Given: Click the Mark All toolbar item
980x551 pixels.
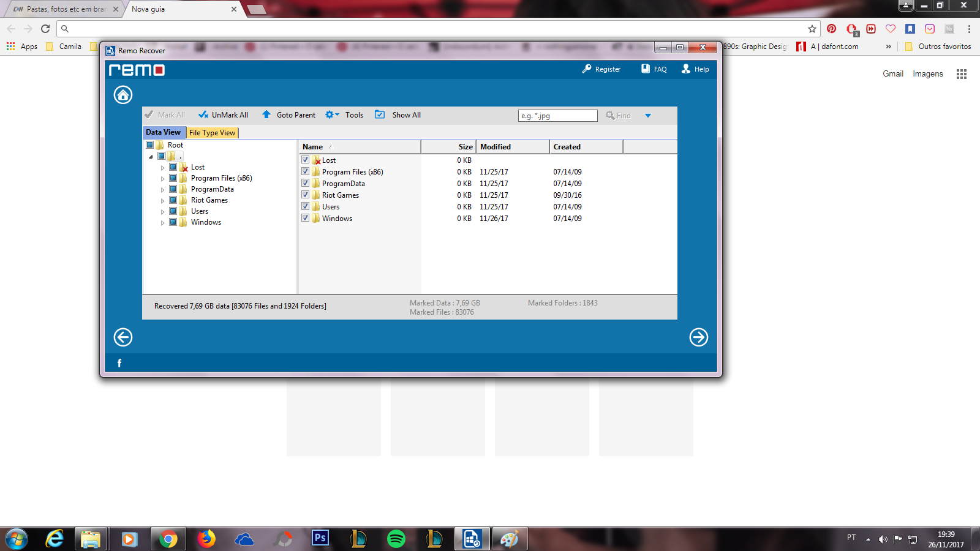Looking at the screenshot, I should 165,115.
